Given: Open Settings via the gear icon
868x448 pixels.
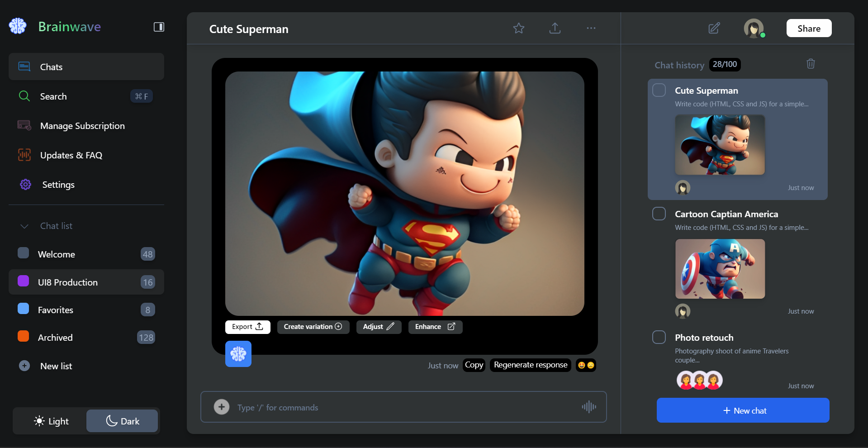Looking at the screenshot, I should click(25, 185).
